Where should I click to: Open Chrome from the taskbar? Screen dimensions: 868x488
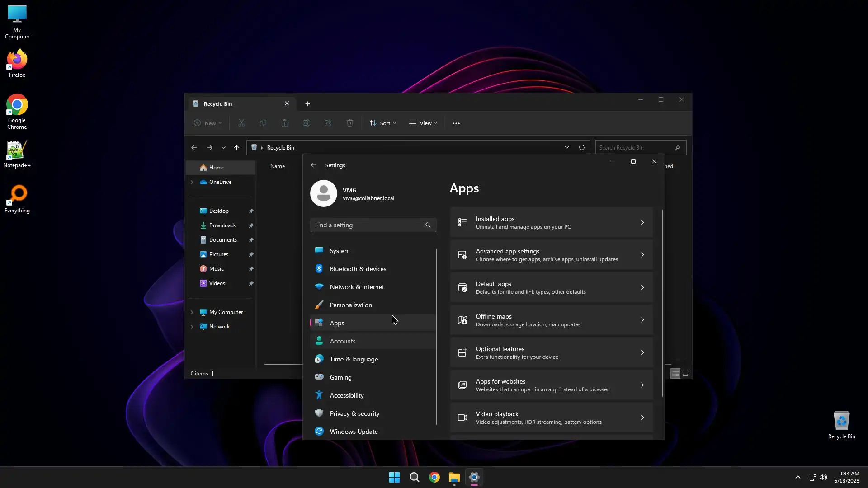(434, 477)
